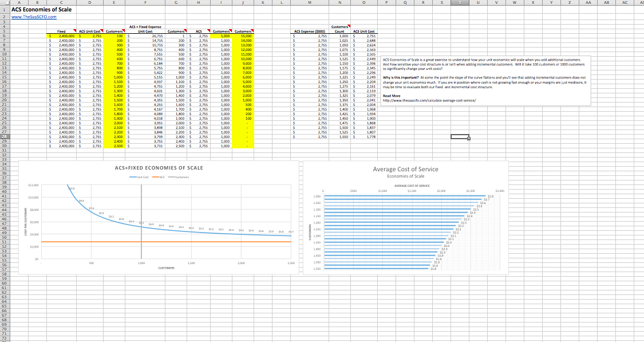Select the Unit Cost legend entry on the line chart

point(142,177)
